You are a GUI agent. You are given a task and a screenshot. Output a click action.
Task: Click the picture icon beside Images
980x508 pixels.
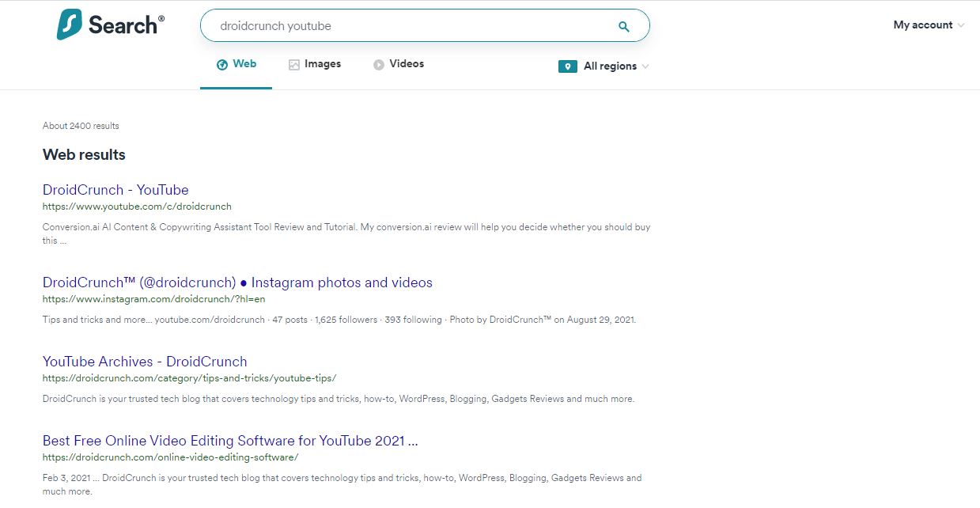[294, 65]
